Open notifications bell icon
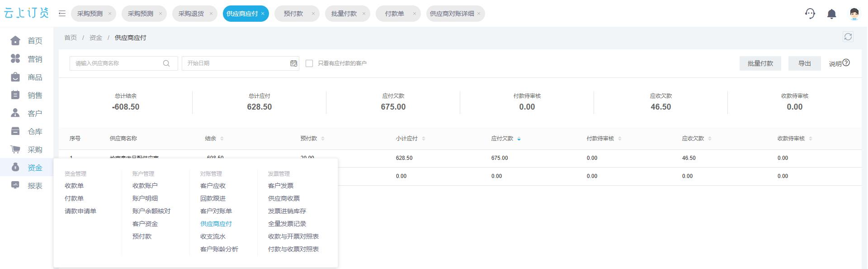868x269 pixels. click(831, 14)
